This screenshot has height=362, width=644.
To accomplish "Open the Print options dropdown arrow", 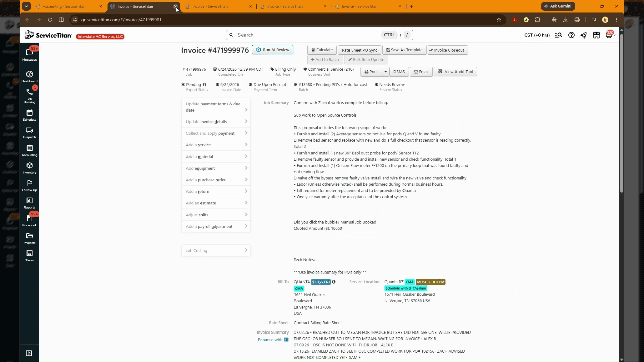I will [x=386, y=72].
